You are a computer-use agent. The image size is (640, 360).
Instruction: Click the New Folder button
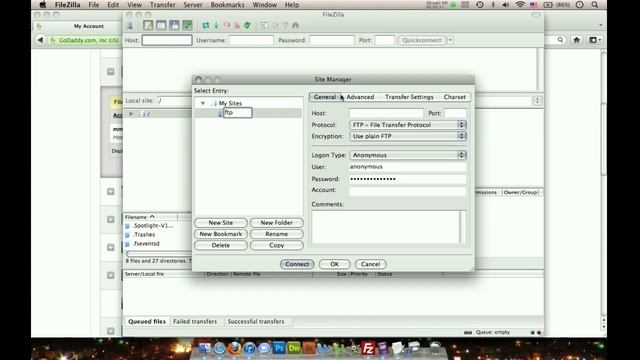point(277,223)
